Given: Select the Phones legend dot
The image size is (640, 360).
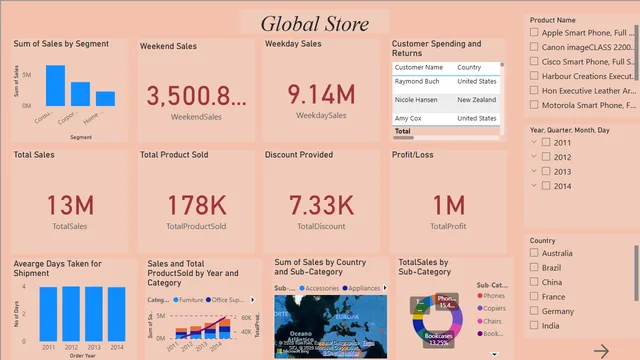Looking at the screenshot, I should [x=480, y=296].
